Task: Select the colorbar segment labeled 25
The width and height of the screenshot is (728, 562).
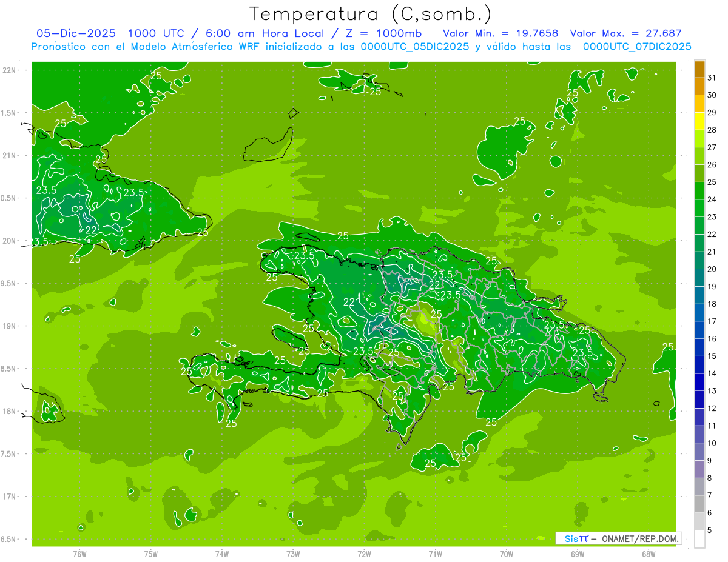Action: (x=699, y=173)
